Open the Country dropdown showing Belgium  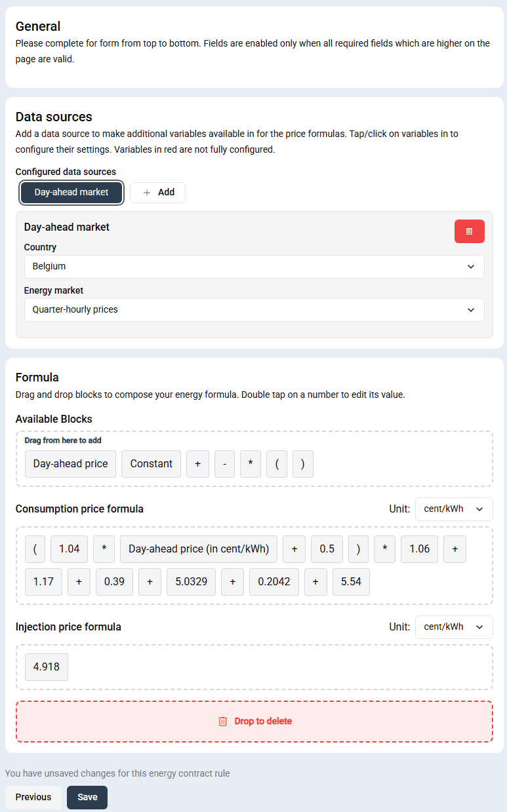254,266
